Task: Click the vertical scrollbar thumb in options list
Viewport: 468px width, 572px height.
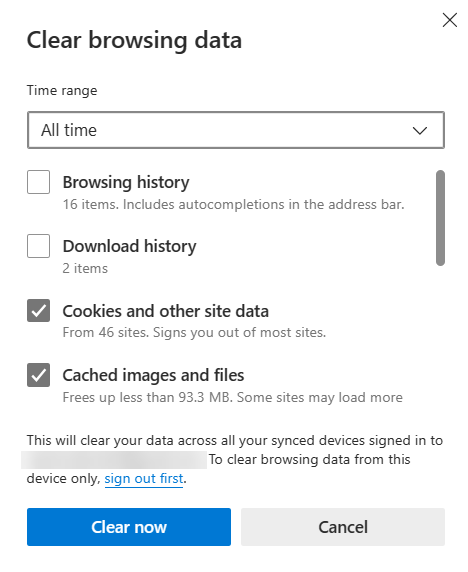Action: pyautogui.click(x=440, y=218)
